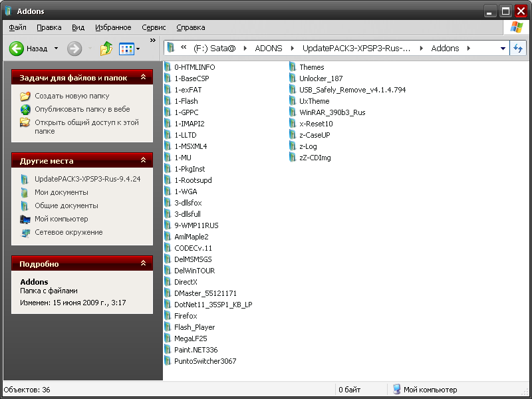Image resolution: width=532 pixels, height=399 pixels.
Task: Select the Firefox folder icon
Action: [168, 316]
